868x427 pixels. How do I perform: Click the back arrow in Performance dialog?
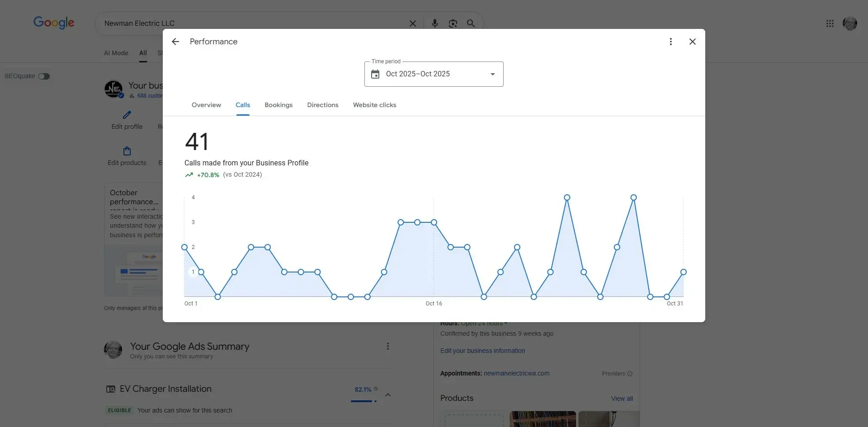point(175,41)
